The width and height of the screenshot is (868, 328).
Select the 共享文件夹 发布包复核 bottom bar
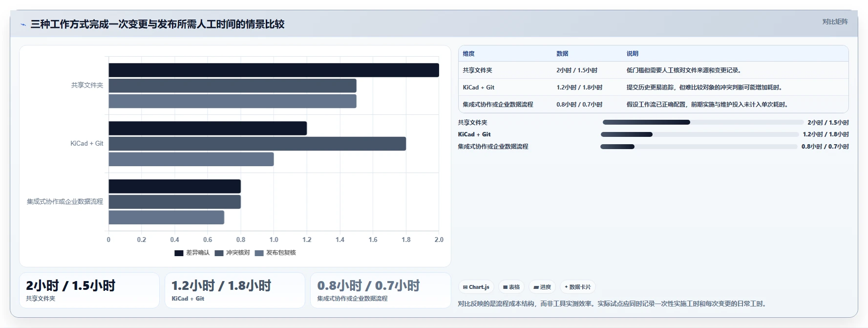pyautogui.click(x=233, y=101)
